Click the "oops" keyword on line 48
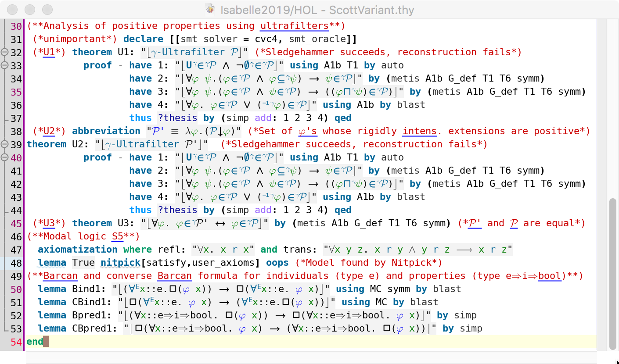The width and height of the screenshot is (619, 364). coord(277,263)
